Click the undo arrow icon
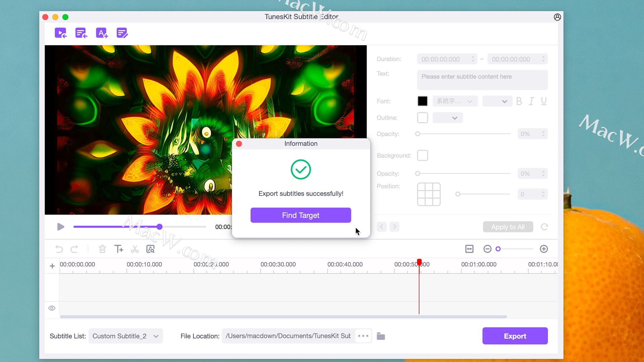The height and width of the screenshot is (362, 644). tap(59, 249)
